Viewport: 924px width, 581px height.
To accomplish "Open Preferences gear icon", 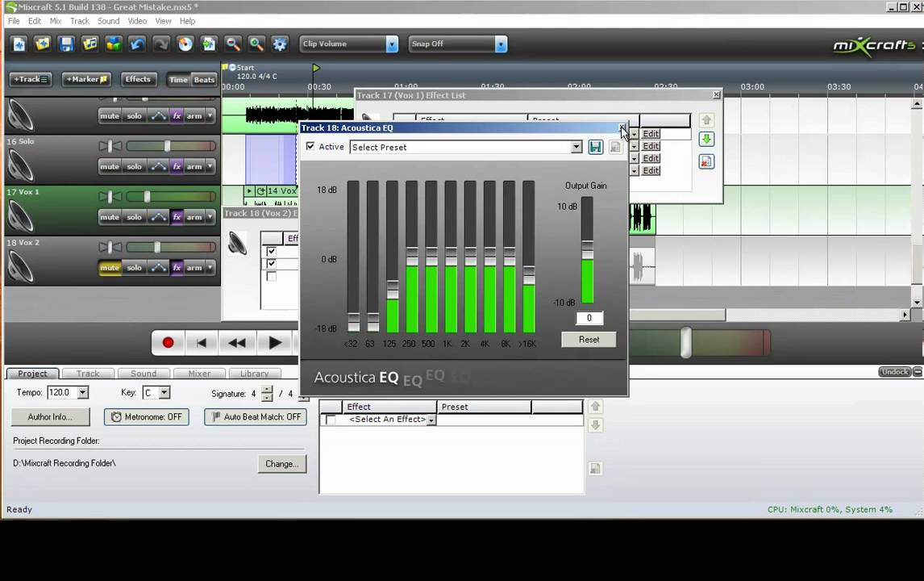I will click(x=280, y=44).
